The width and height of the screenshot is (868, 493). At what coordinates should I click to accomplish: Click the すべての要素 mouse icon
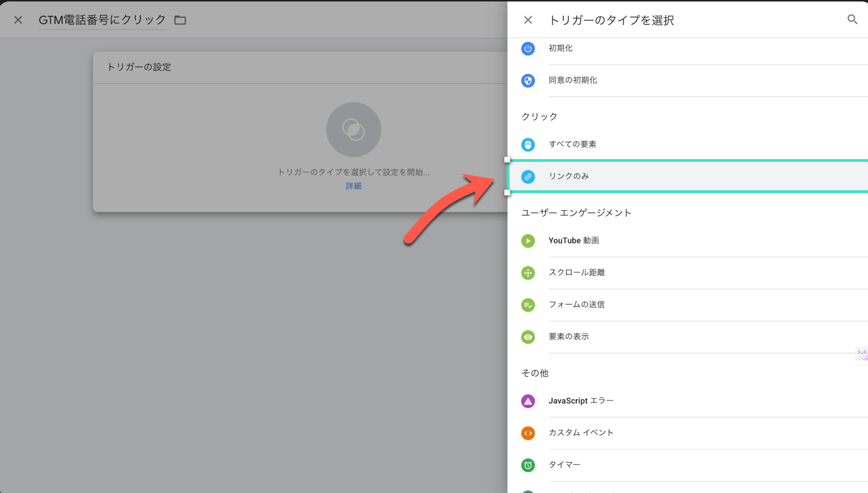pos(528,145)
